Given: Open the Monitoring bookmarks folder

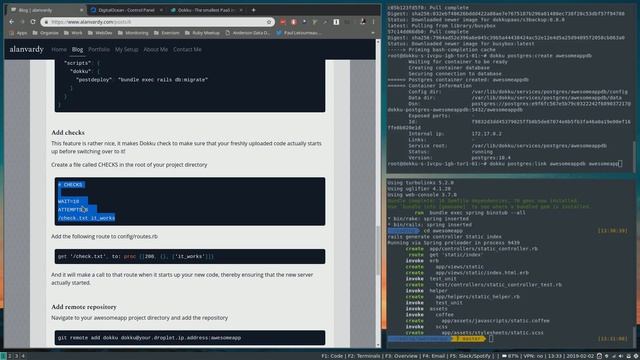Looking at the screenshot, I should (133, 33).
